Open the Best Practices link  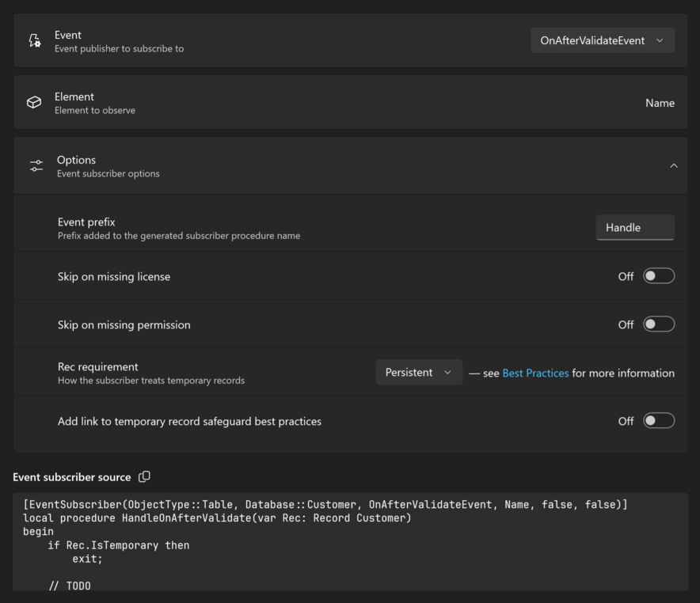tap(535, 374)
